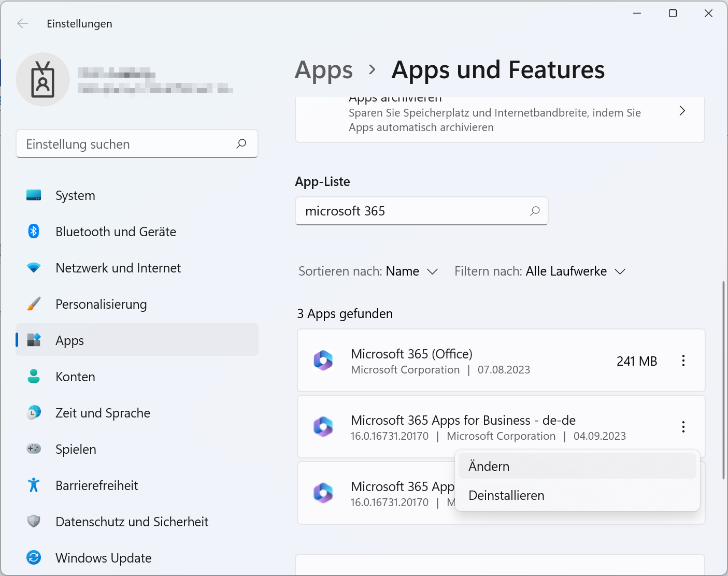The image size is (728, 576).
Task: Open Personalisierung settings
Action: [137, 304]
